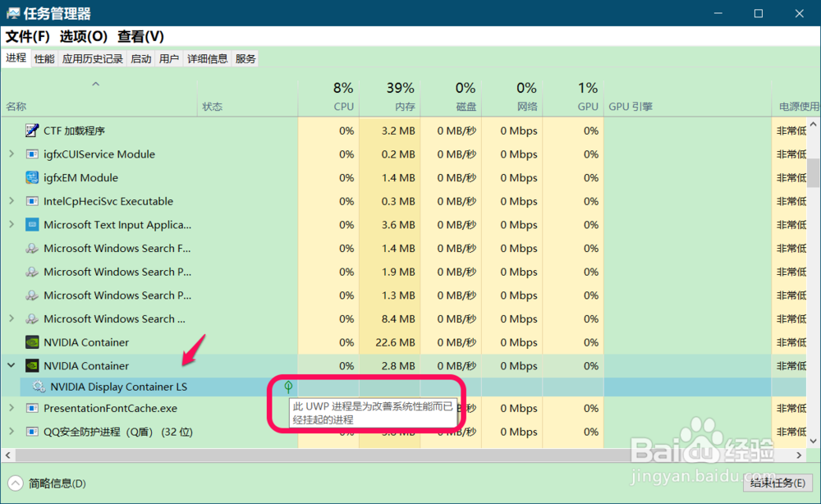Open the 文件(F) menu
The height and width of the screenshot is (504, 821).
[x=28, y=37]
